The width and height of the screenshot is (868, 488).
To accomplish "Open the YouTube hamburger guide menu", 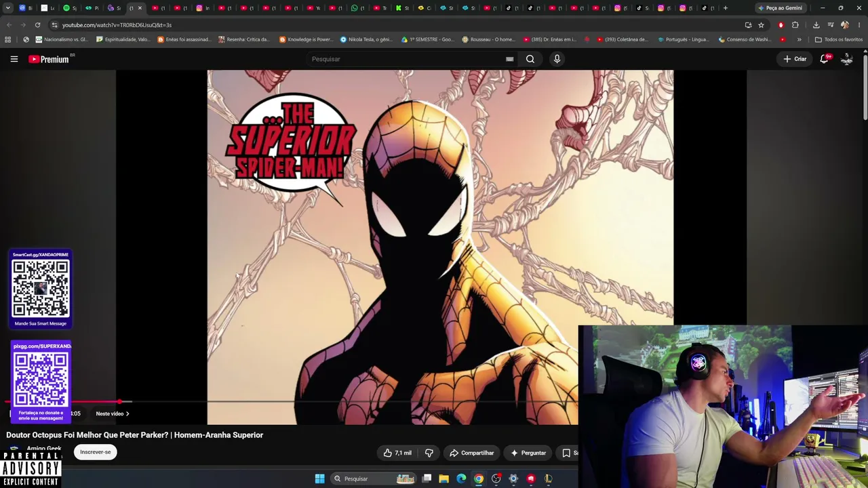I will 14,59.
